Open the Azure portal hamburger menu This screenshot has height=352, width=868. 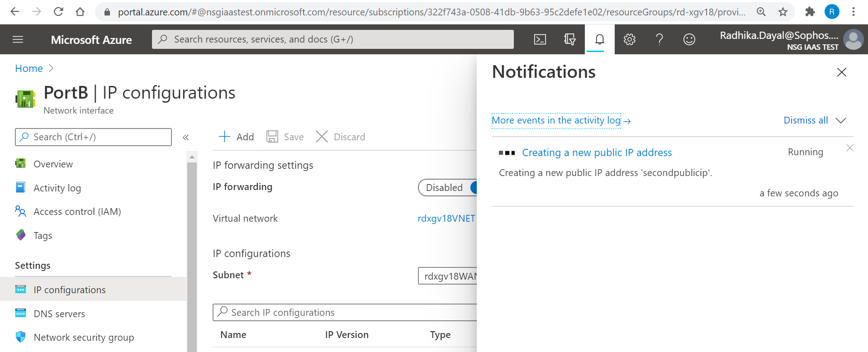pos(18,39)
